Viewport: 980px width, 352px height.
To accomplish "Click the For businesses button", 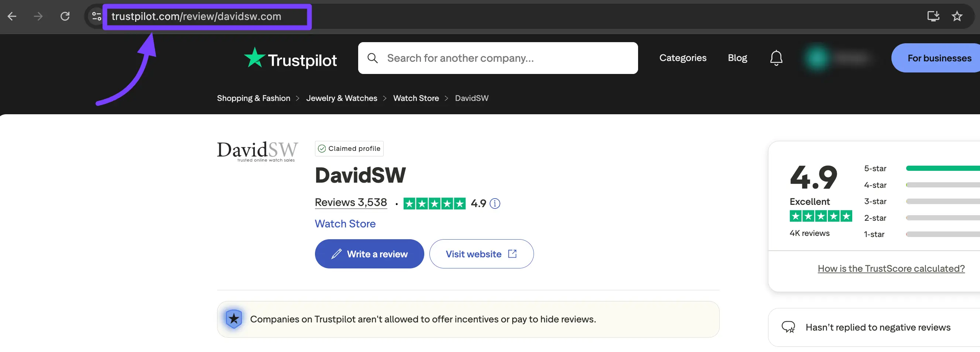I will point(939,58).
